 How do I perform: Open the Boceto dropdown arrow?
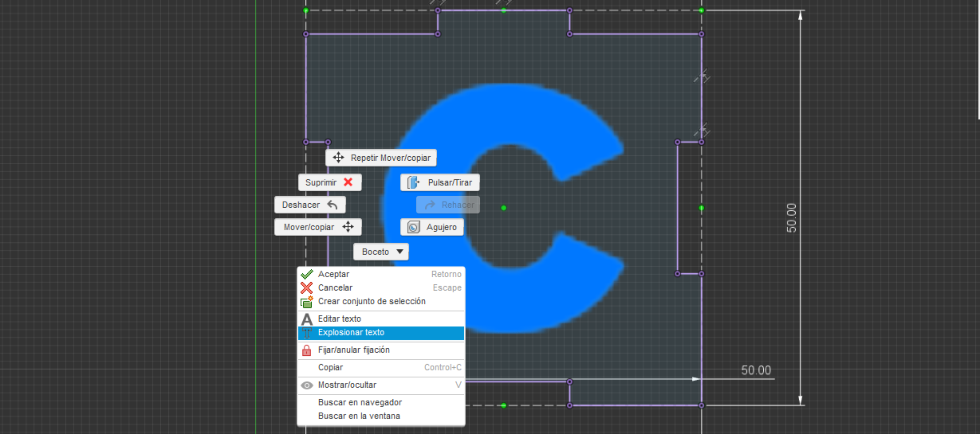pyautogui.click(x=399, y=252)
